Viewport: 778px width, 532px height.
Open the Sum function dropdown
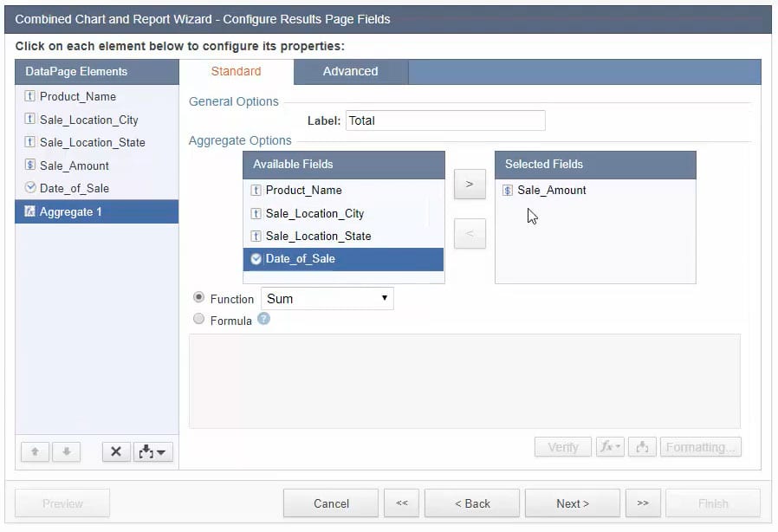pos(327,299)
